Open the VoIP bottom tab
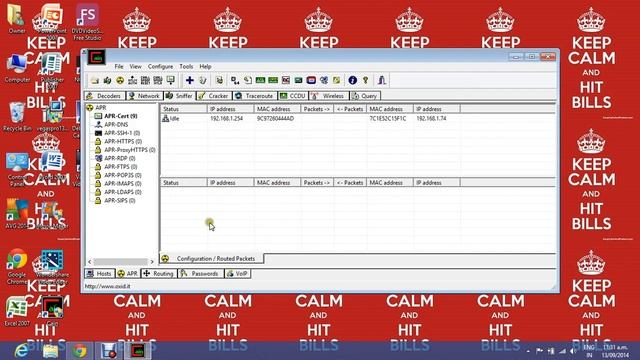Screen dimensions: 640x360 pyautogui.click(x=237, y=273)
